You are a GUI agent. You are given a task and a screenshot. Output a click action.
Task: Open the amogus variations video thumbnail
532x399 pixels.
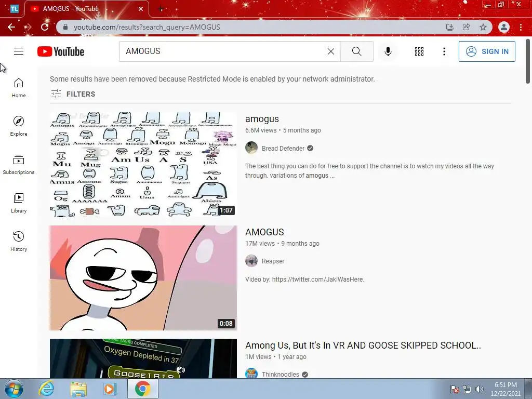[x=143, y=165]
